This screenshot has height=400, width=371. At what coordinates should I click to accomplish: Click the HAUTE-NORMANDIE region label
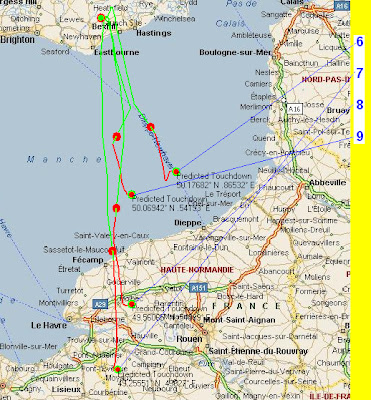tap(197, 270)
